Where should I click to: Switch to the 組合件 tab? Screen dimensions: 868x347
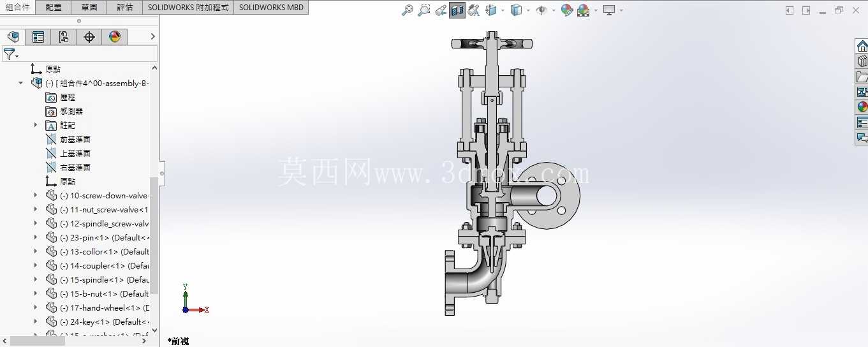click(x=18, y=8)
